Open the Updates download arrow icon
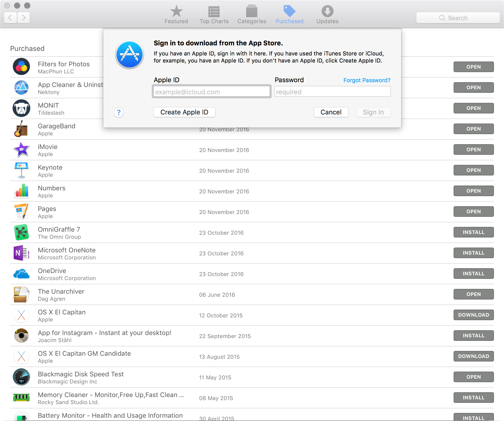This screenshot has width=504, height=421. tap(327, 11)
